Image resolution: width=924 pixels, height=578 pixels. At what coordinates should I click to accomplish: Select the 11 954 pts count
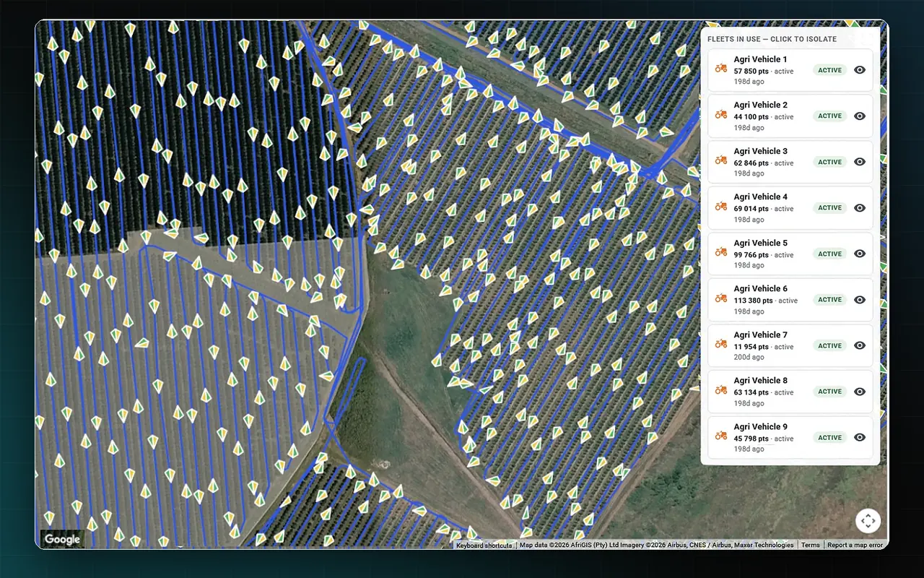point(751,347)
